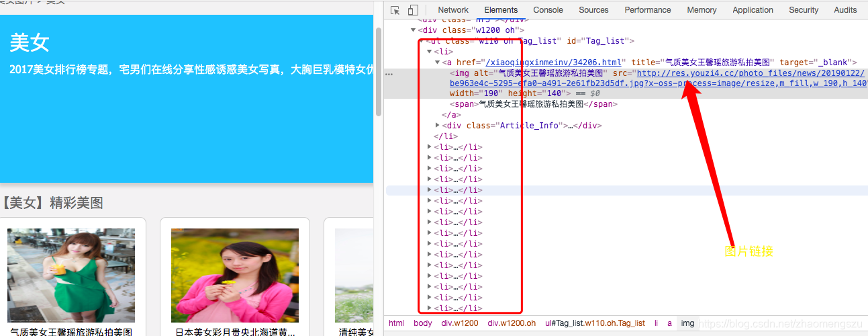Select ul#Tag_list.w110.oh.Tag_list breadcrumb

pos(595,323)
